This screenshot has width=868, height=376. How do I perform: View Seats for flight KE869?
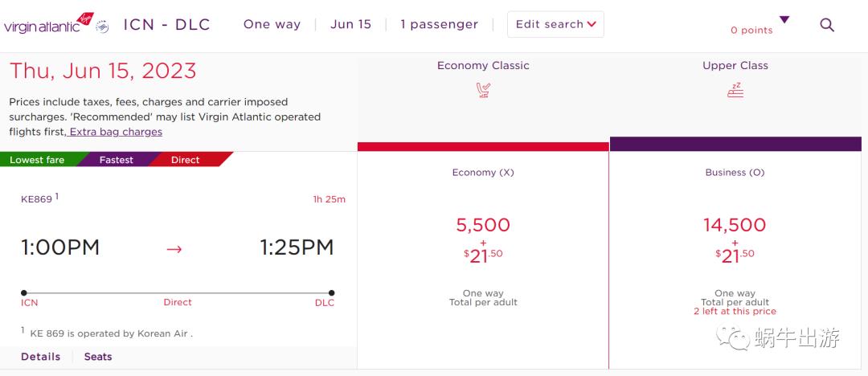pyautogui.click(x=98, y=357)
